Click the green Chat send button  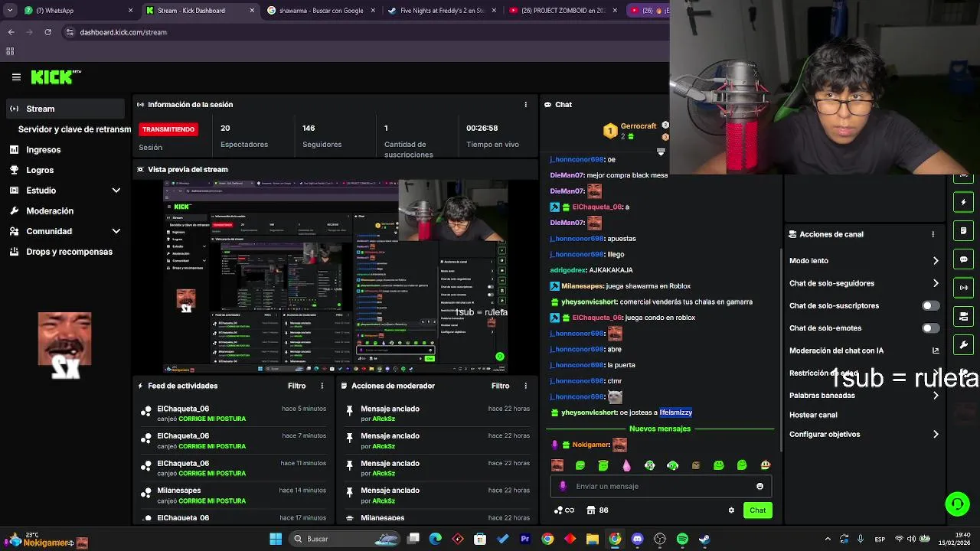[x=757, y=510]
